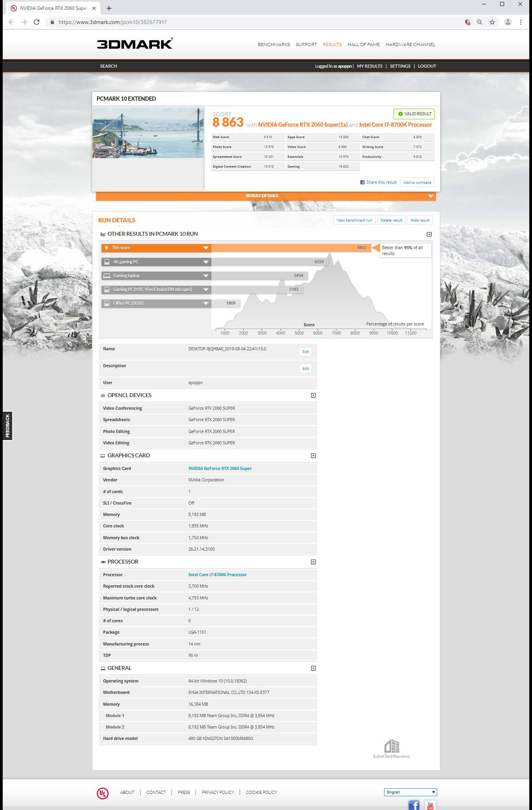
Task: Click the UL logo in footer
Action: [x=103, y=793]
